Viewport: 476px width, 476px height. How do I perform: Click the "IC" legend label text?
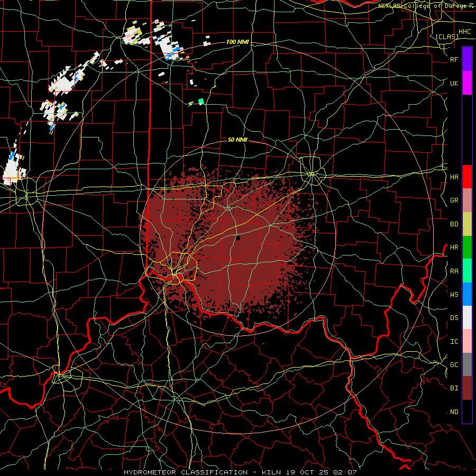point(454,342)
